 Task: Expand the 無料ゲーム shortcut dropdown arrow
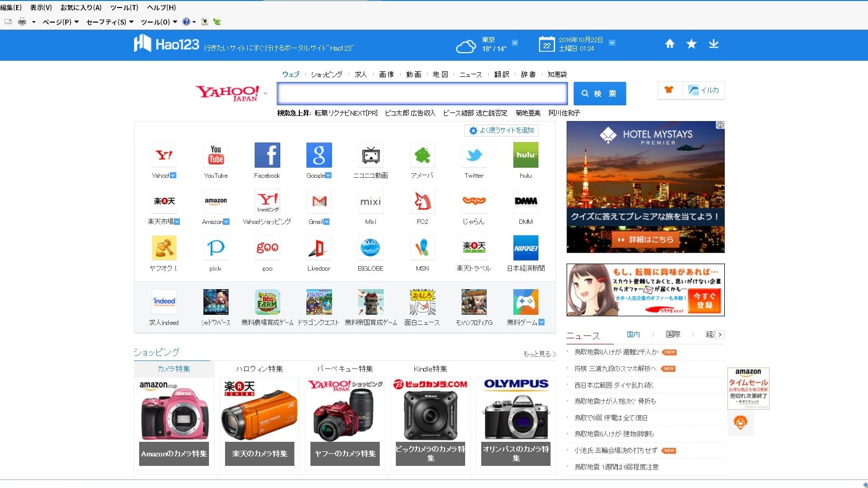tap(541, 322)
